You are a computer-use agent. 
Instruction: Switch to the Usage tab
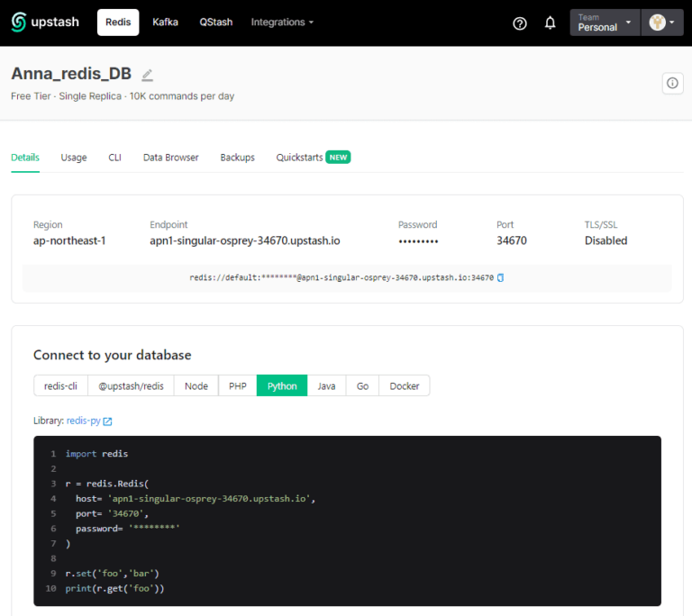click(x=74, y=158)
